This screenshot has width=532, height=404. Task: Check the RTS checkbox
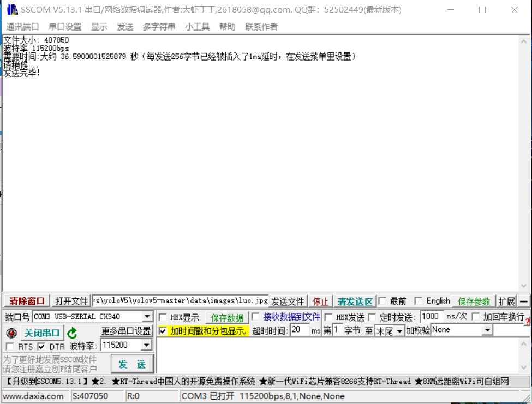click(9, 345)
